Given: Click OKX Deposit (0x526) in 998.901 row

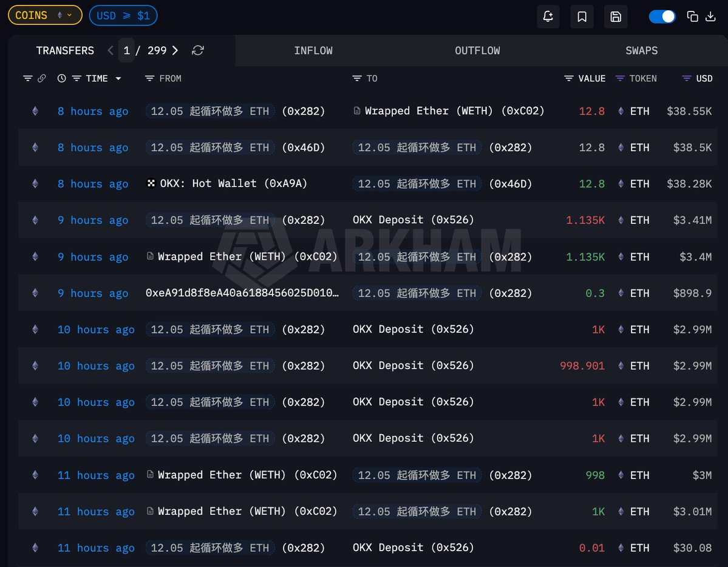Looking at the screenshot, I should tap(413, 365).
